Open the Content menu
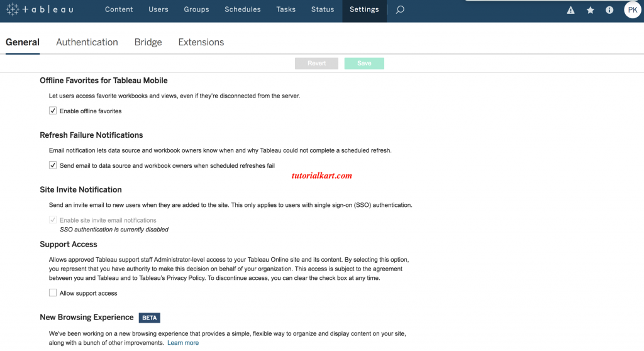 click(x=119, y=10)
